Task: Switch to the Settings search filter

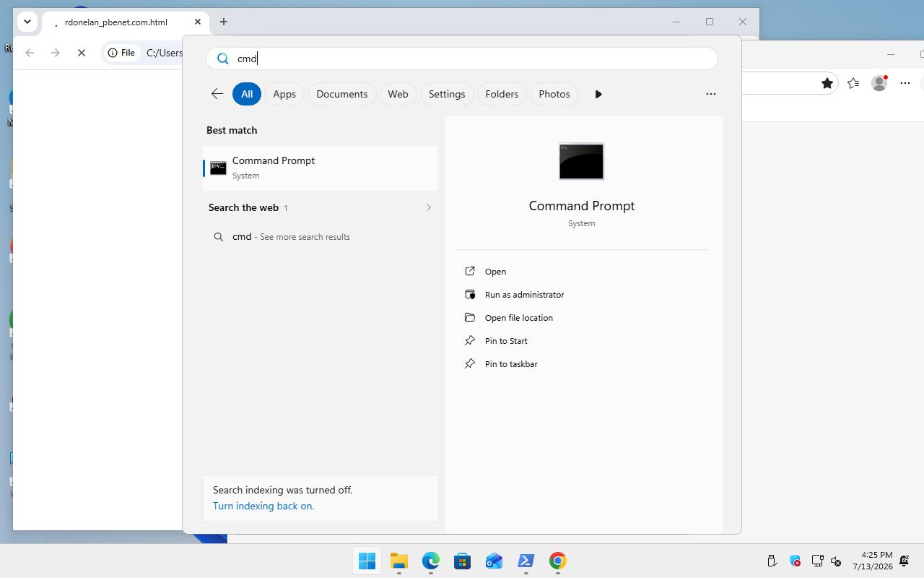Action: [447, 94]
